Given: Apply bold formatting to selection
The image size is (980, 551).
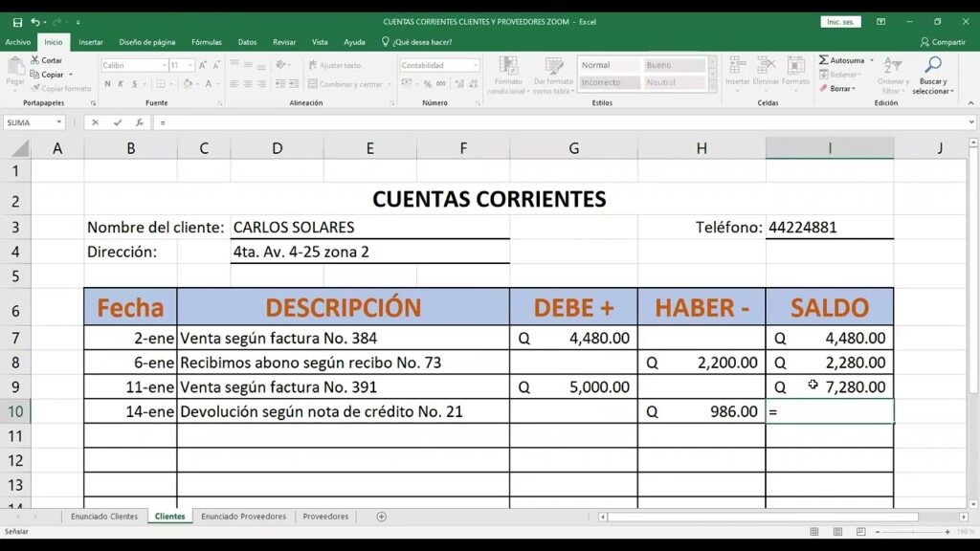Looking at the screenshot, I should tap(106, 82).
